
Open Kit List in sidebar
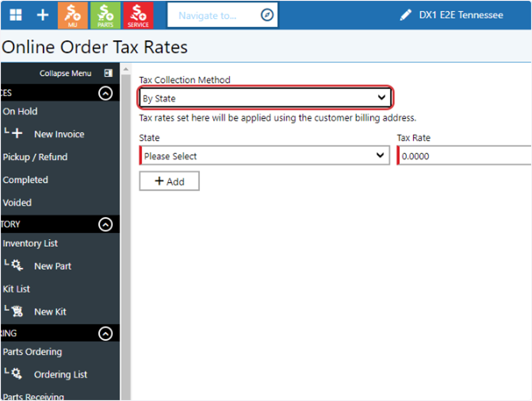pyautogui.click(x=16, y=289)
